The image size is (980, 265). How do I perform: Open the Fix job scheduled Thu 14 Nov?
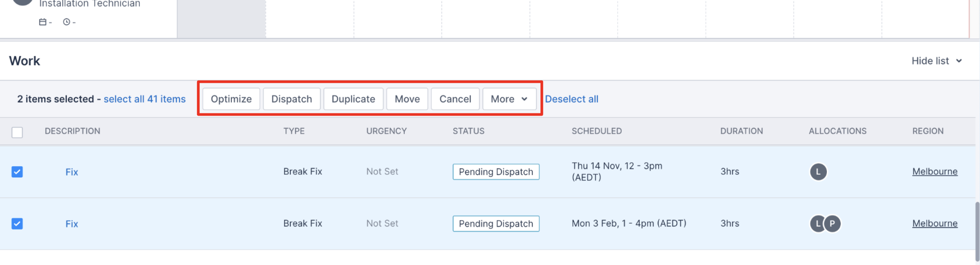[72, 172]
